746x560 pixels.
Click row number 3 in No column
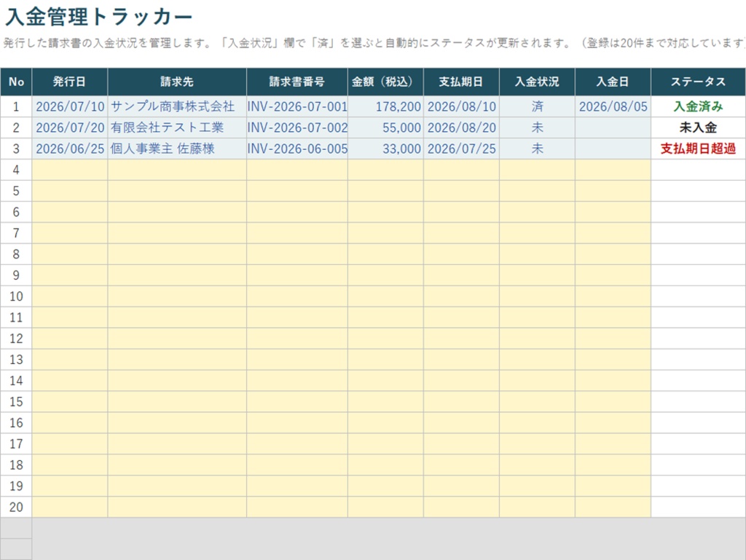tap(16, 149)
